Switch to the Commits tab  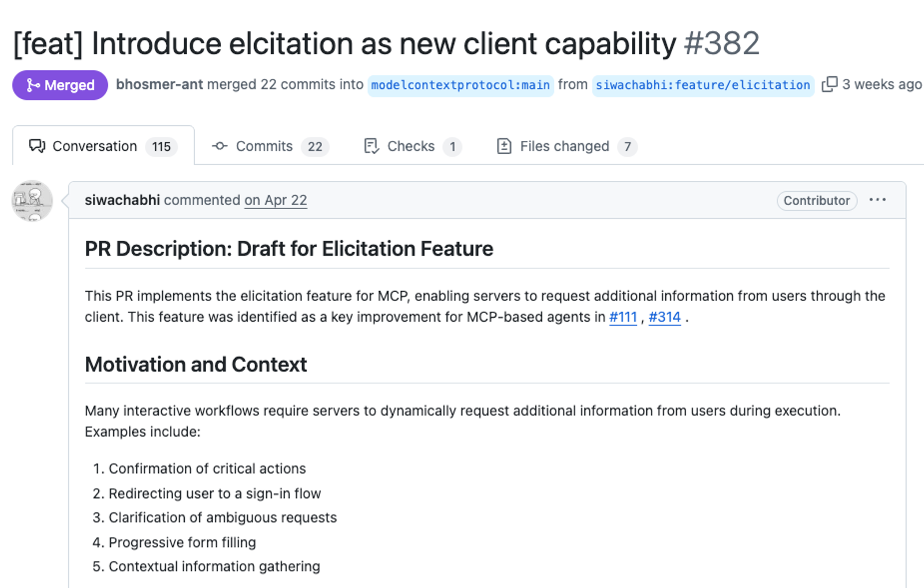(270, 146)
